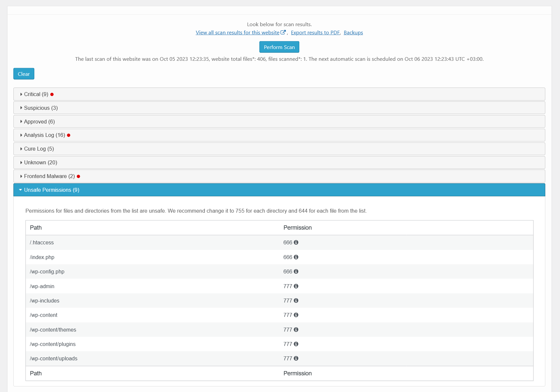Click the unsafe permissions recommendation text
This screenshot has width=560, height=392.
point(196,211)
